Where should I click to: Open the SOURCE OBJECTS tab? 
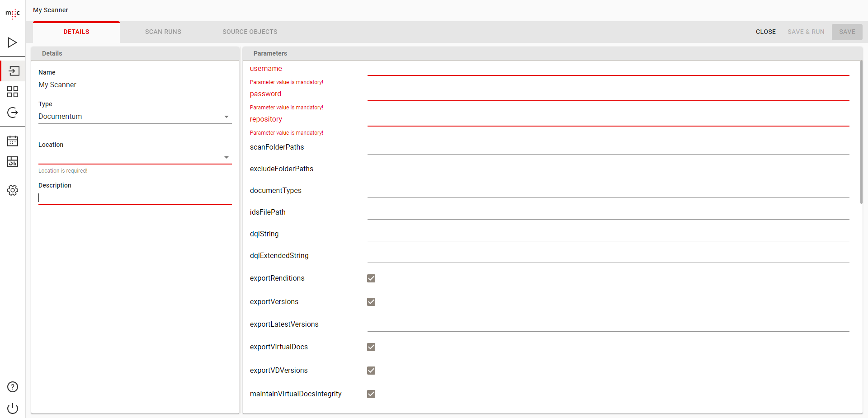coord(250,32)
